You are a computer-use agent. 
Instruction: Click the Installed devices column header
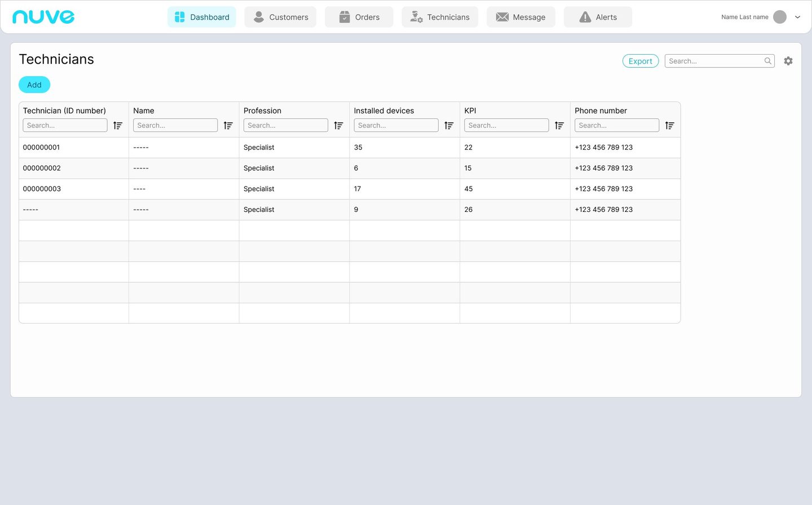[x=384, y=110]
